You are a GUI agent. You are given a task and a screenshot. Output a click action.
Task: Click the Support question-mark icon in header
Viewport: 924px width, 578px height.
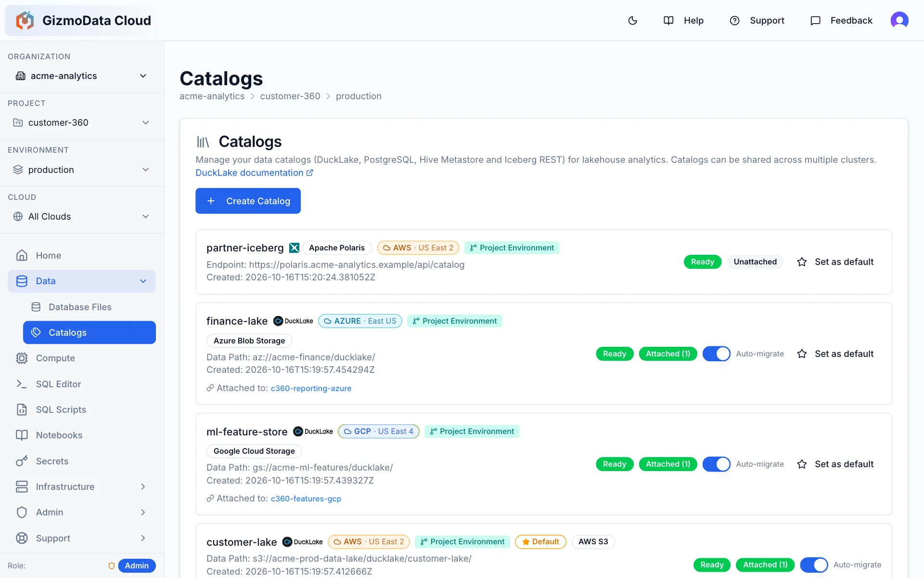pyautogui.click(x=734, y=20)
